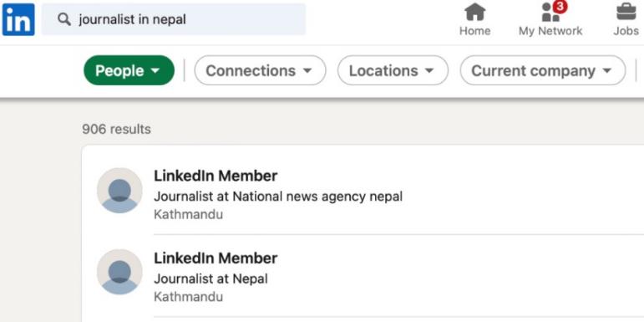Open first LinkedIn Member profile name
Screen dimensions: 644x322
[216, 176]
